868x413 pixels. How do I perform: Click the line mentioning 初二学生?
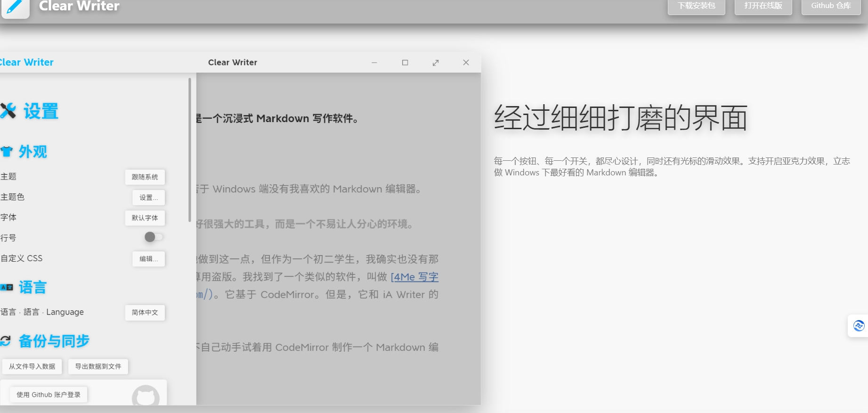pos(318,259)
